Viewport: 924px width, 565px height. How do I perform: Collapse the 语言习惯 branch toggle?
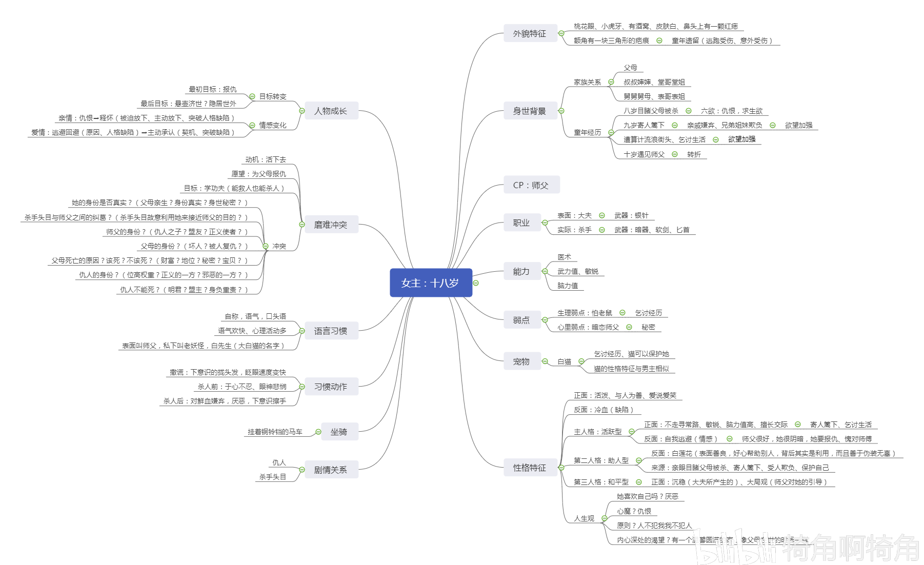point(302,331)
